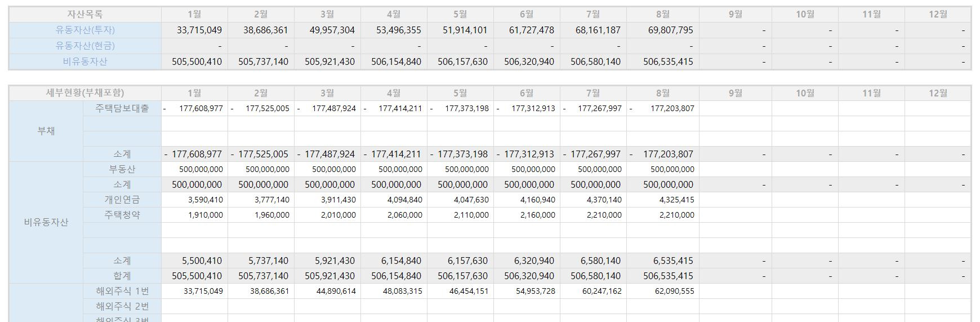980x322 pixels.
Task: Click the 해외주식 2번 row label
Action: pos(122,306)
